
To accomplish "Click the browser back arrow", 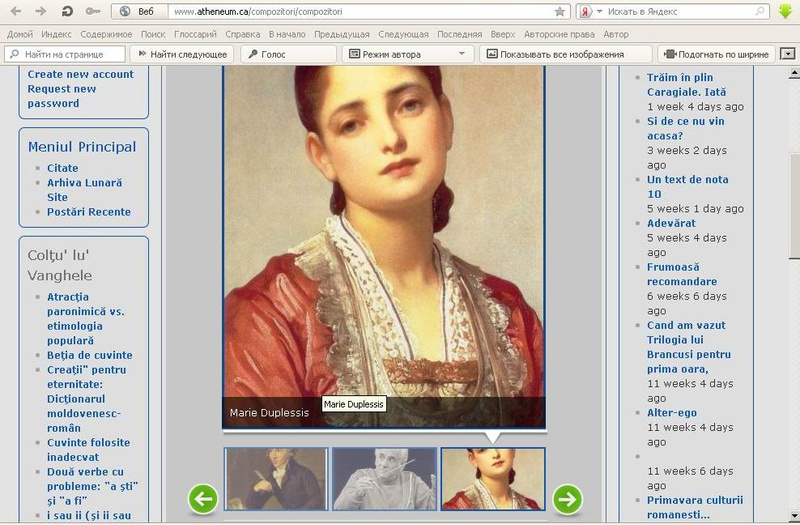I will tap(16, 12).
